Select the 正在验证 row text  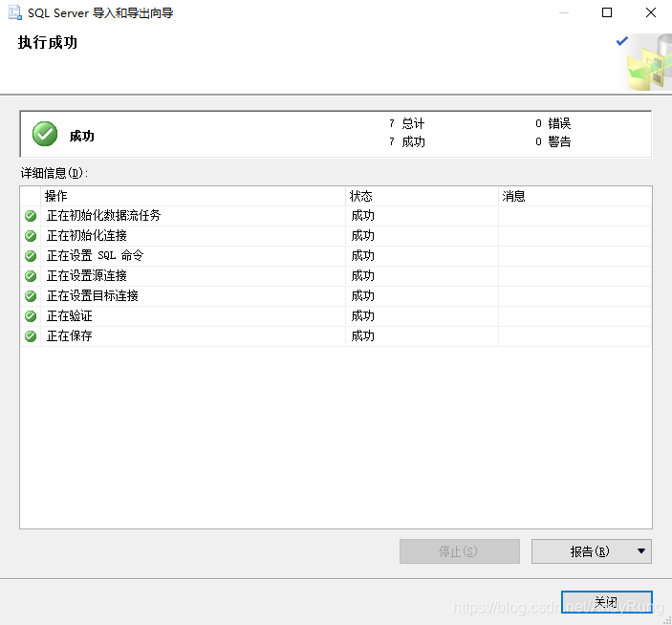[70, 316]
